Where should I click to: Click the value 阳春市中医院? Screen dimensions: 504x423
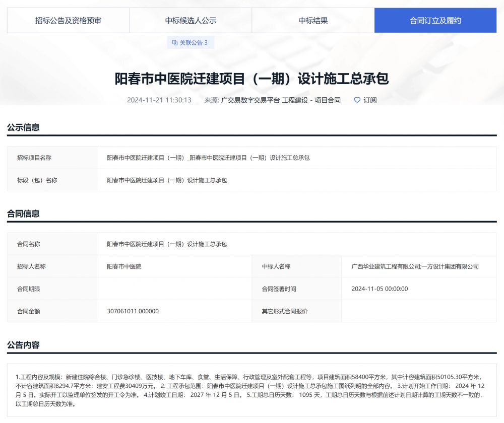pyautogui.click(x=124, y=266)
